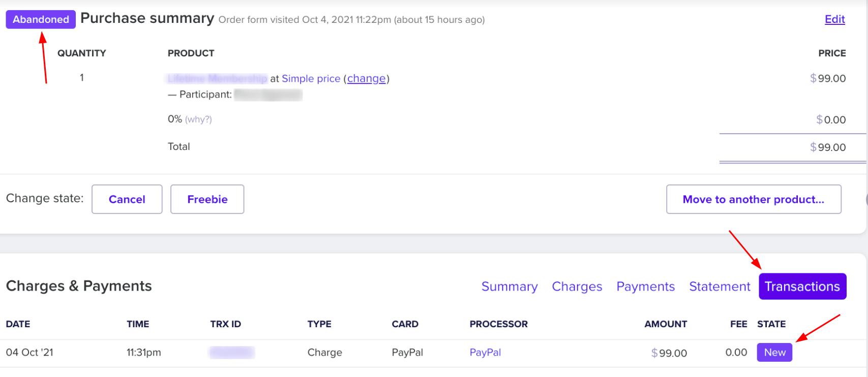Click the Abandoned status badge

click(x=41, y=19)
